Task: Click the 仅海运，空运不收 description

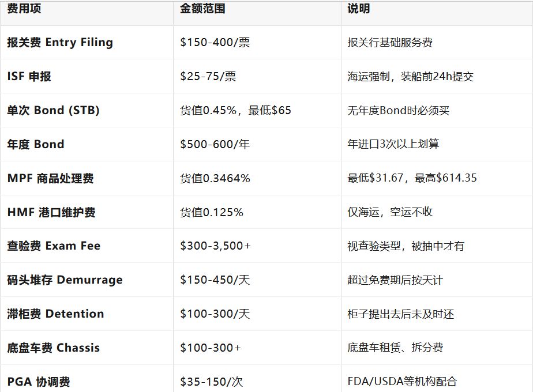Action: [x=390, y=212]
